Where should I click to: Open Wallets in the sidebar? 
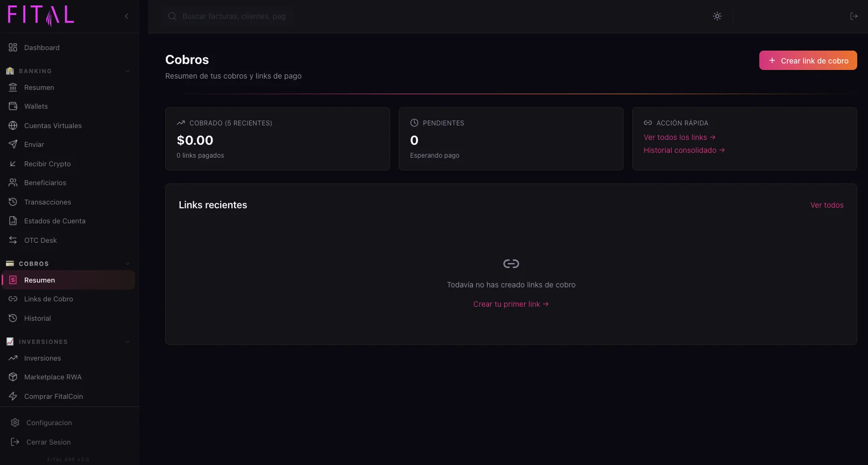click(69, 106)
